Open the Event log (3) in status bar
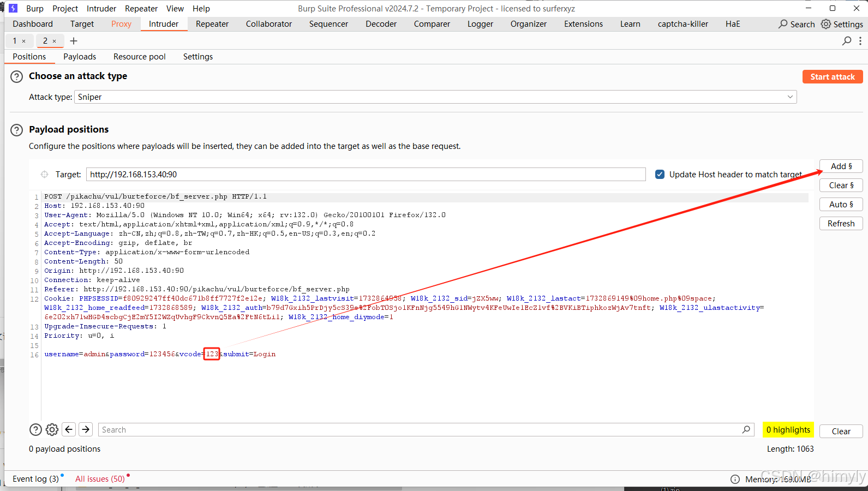Viewport: 868px width, 491px height. 36,479
